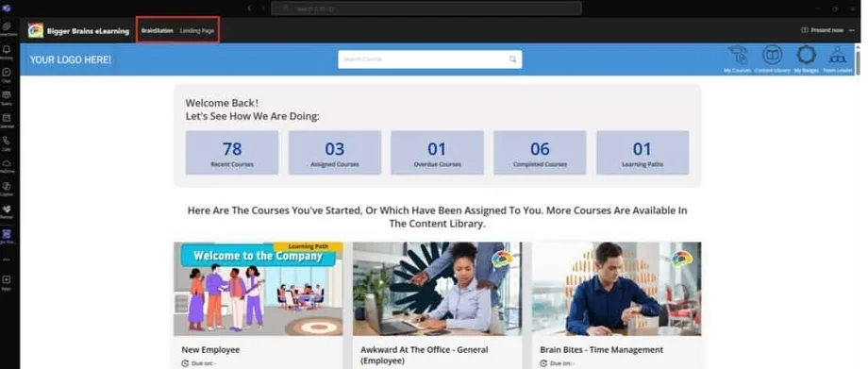Open Calls in Teams sidebar
The height and width of the screenshot is (369, 868).
pyautogui.click(x=7, y=143)
